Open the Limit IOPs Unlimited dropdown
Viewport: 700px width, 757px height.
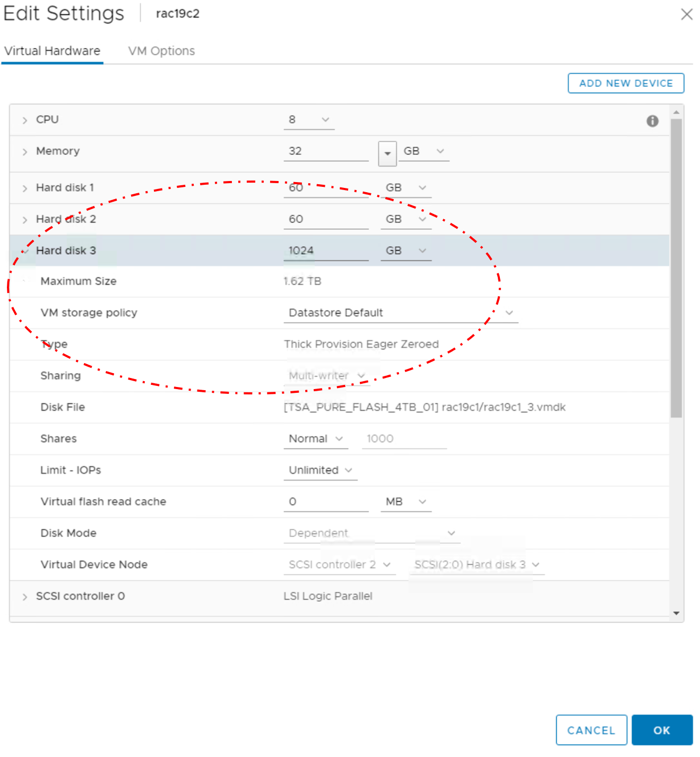tap(321, 470)
